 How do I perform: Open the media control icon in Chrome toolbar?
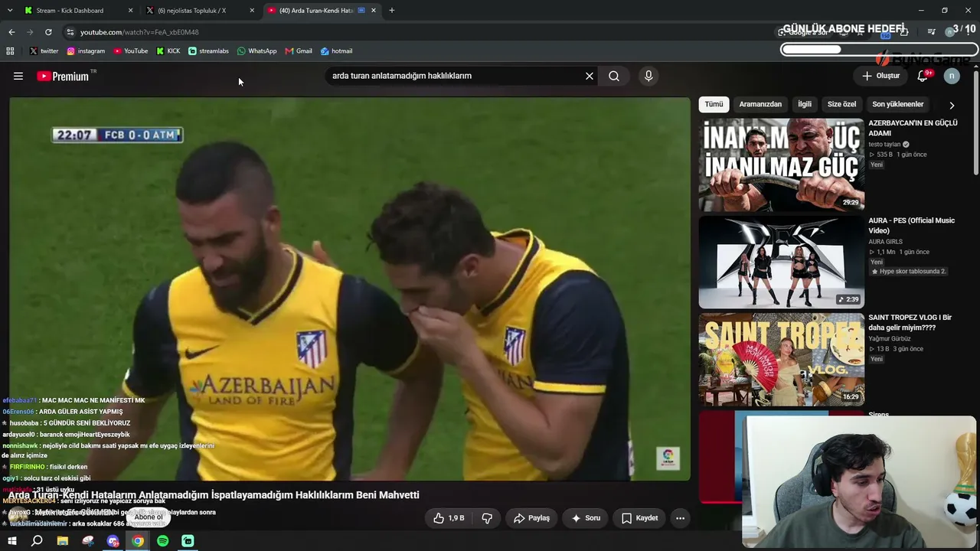click(x=931, y=32)
